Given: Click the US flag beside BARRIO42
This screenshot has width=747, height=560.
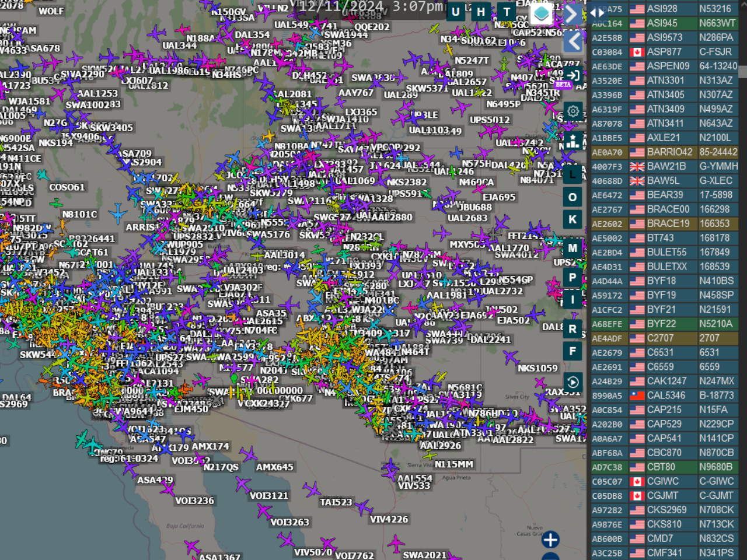Looking at the screenshot, I should tap(637, 152).
